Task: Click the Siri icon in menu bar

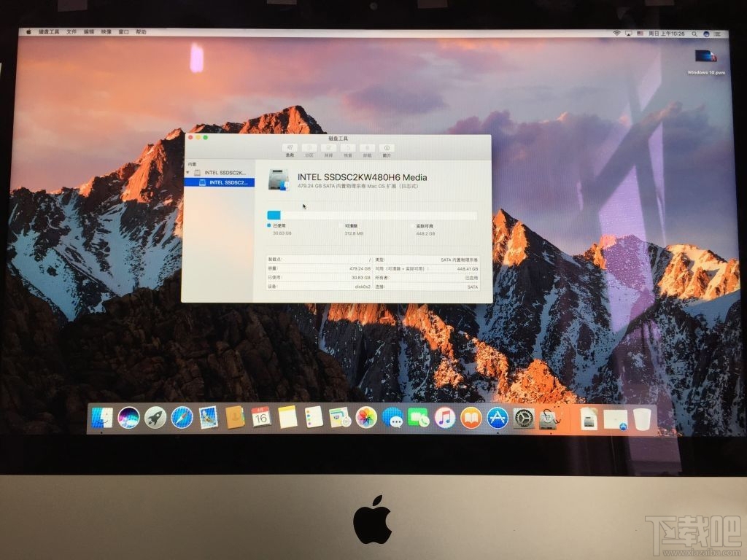Action: coord(706,34)
